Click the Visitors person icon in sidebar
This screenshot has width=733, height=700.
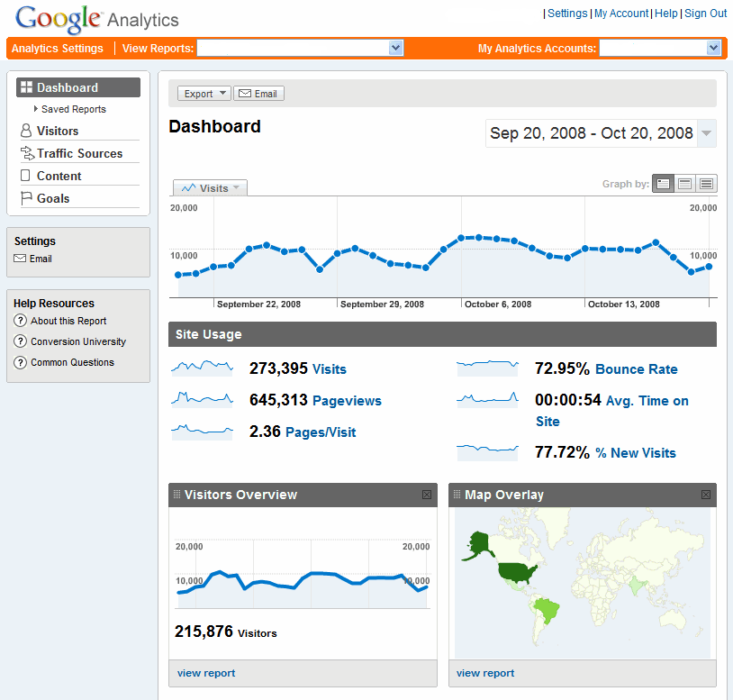pyautogui.click(x=26, y=132)
